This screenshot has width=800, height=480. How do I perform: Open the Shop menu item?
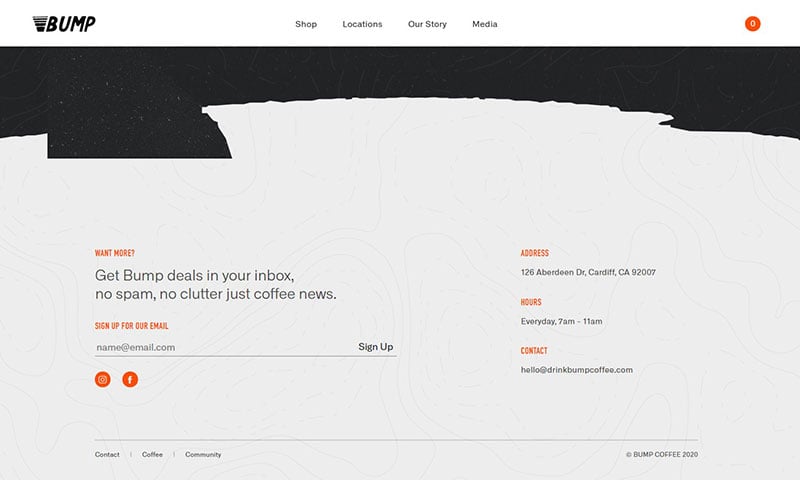306,24
